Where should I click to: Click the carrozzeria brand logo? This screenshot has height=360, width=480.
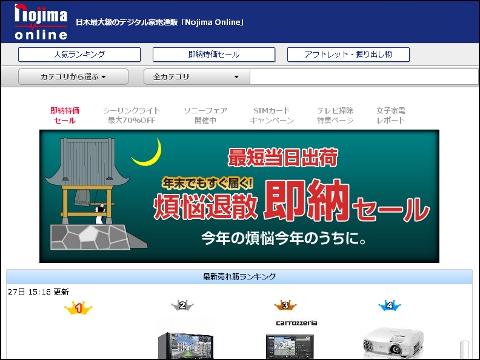click(296, 323)
